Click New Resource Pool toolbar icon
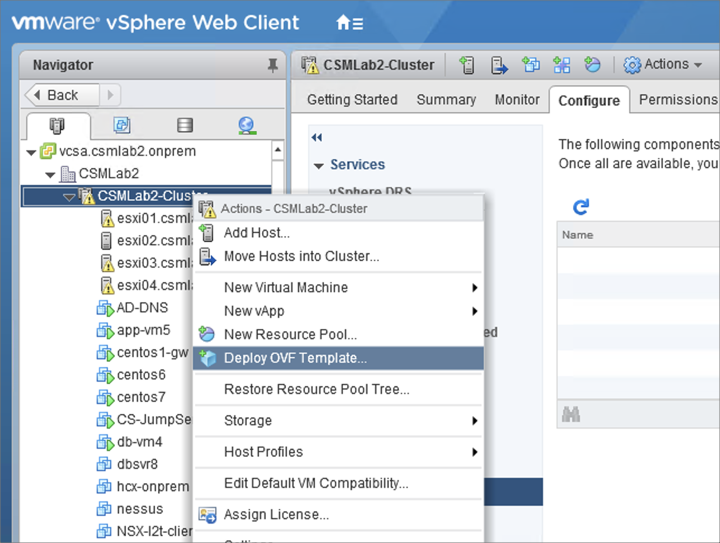Screen dimensions: 720x543 (592, 65)
